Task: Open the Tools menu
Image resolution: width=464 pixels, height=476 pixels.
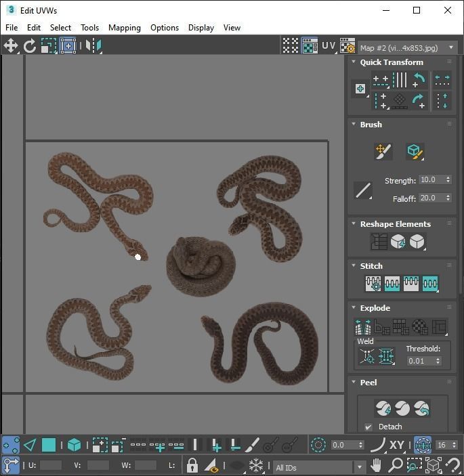Action: pyautogui.click(x=89, y=28)
